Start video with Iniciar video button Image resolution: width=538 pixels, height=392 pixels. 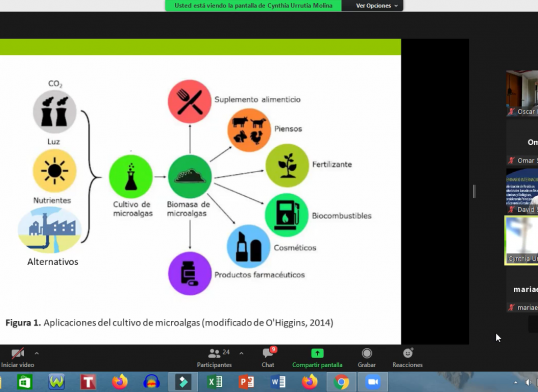[17, 358]
